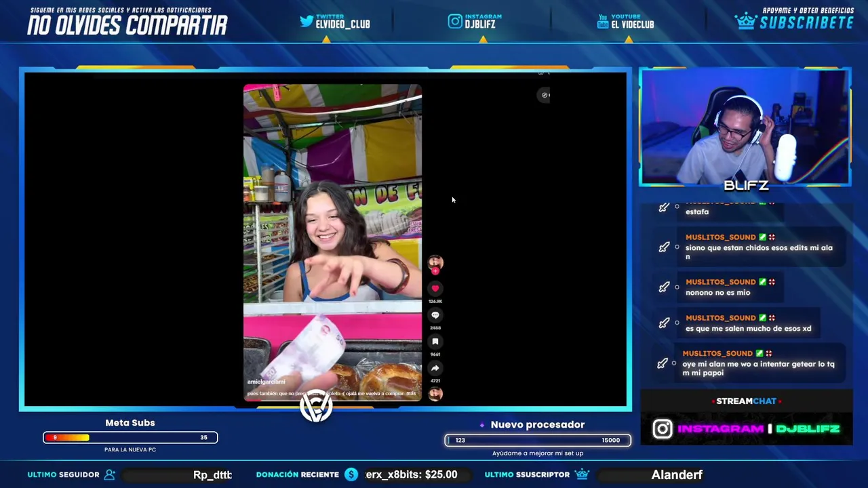868x488 pixels.
Task: Expand the caption with 'más' link
Action: 411,393
